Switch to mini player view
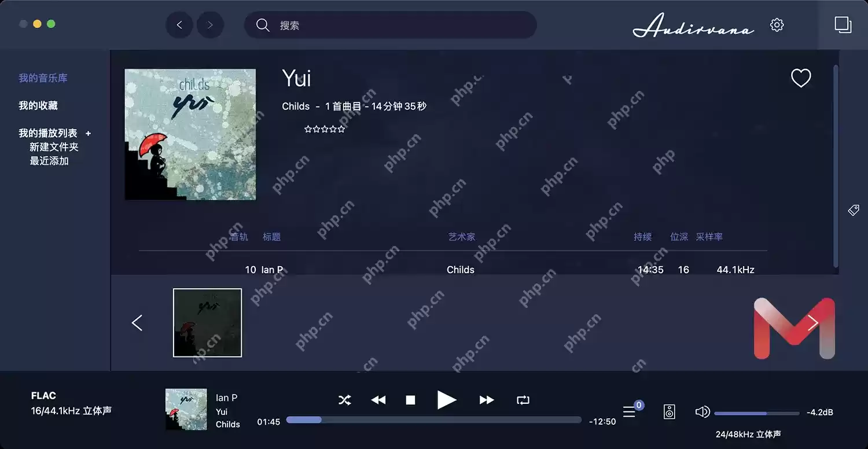 tap(843, 25)
